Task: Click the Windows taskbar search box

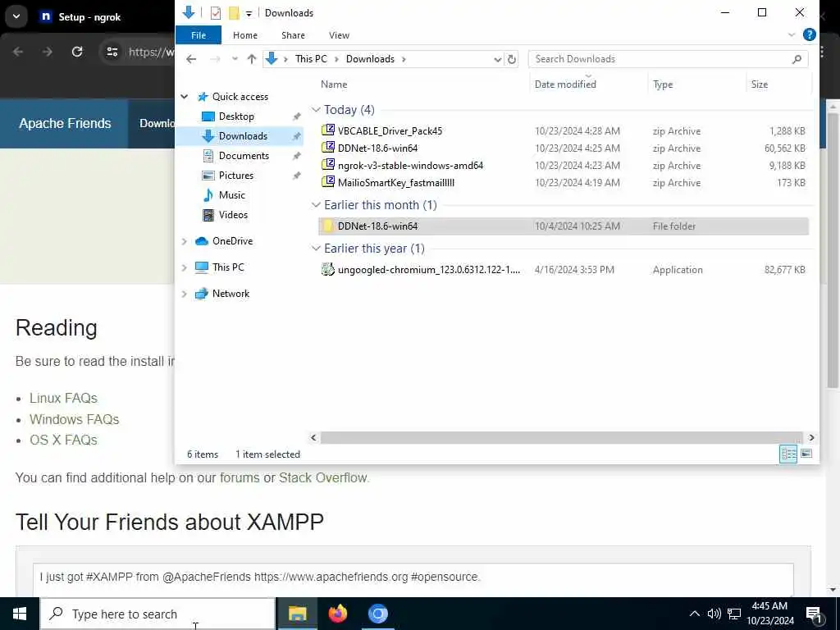Action: (157, 614)
